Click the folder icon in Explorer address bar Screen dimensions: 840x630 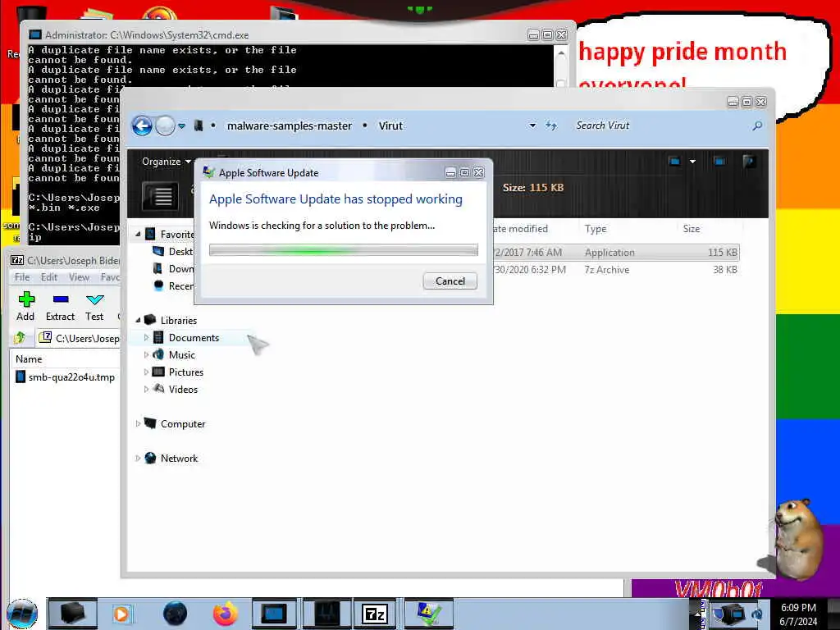(x=199, y=126)
